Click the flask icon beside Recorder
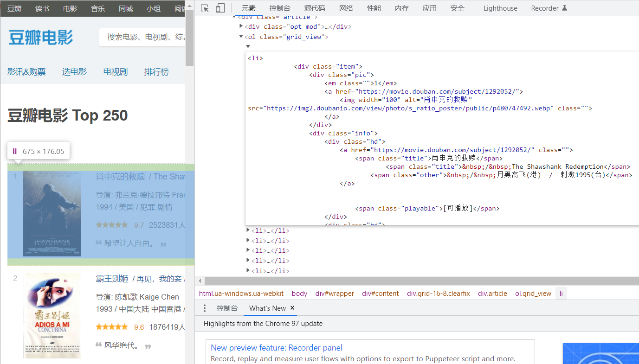Viewport: 639px width, 364px height. click(x=564, y=8)
